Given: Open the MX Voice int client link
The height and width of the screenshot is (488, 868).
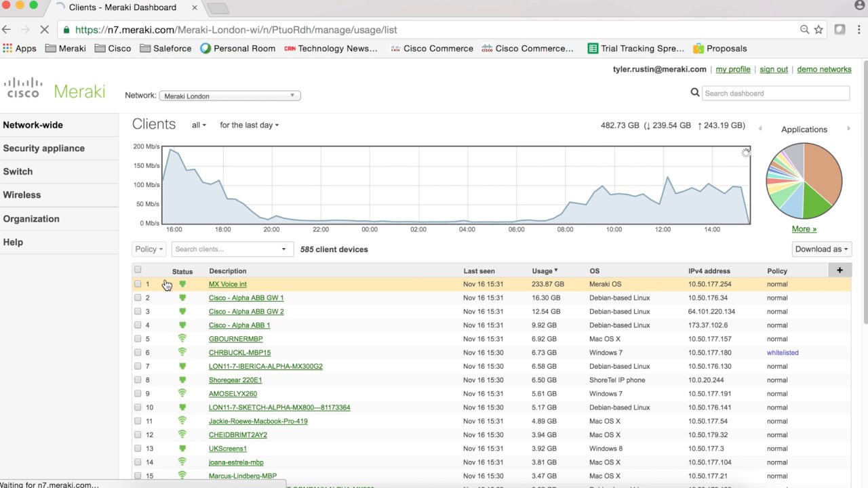Looking at the screenshot, I should click(228, 284).
